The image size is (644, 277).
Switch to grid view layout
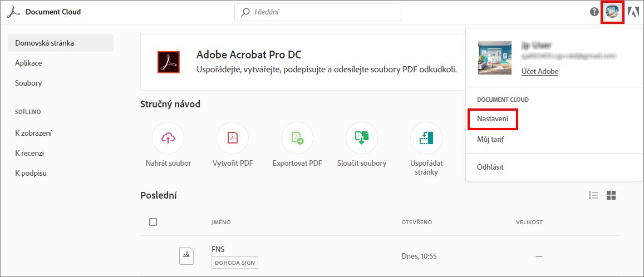(x=611, y=195)
